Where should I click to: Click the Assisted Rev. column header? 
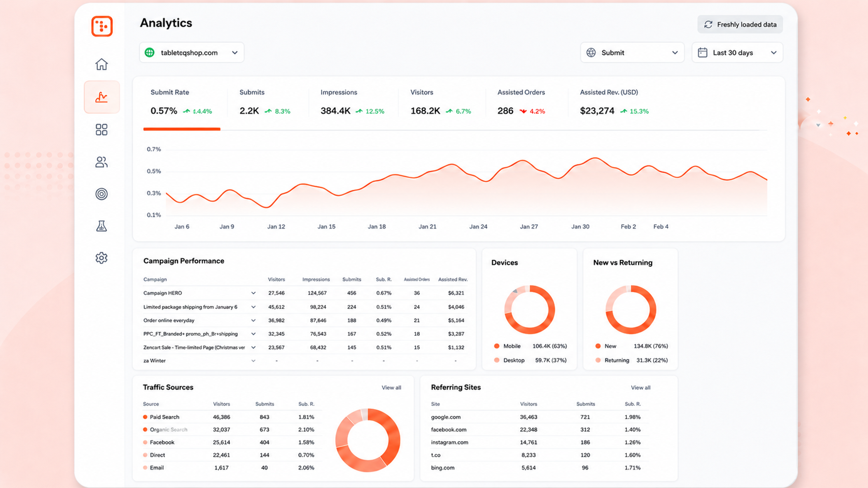pyautogui.click(x=453, y=279)
